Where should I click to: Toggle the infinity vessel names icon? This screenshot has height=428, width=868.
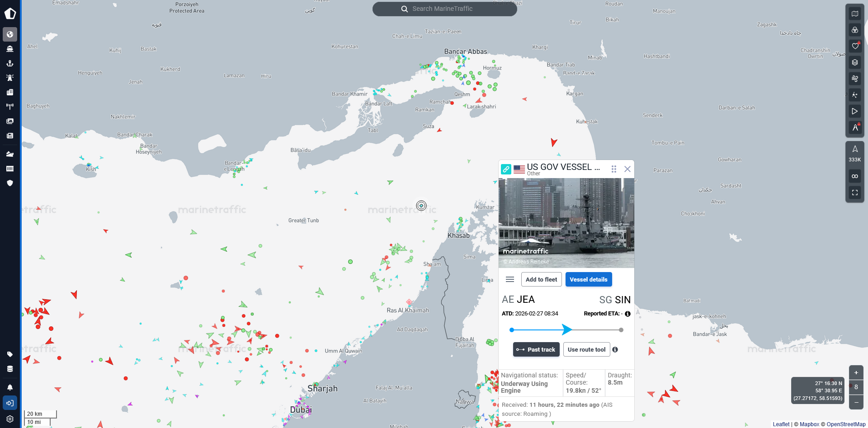pos(855,176)
